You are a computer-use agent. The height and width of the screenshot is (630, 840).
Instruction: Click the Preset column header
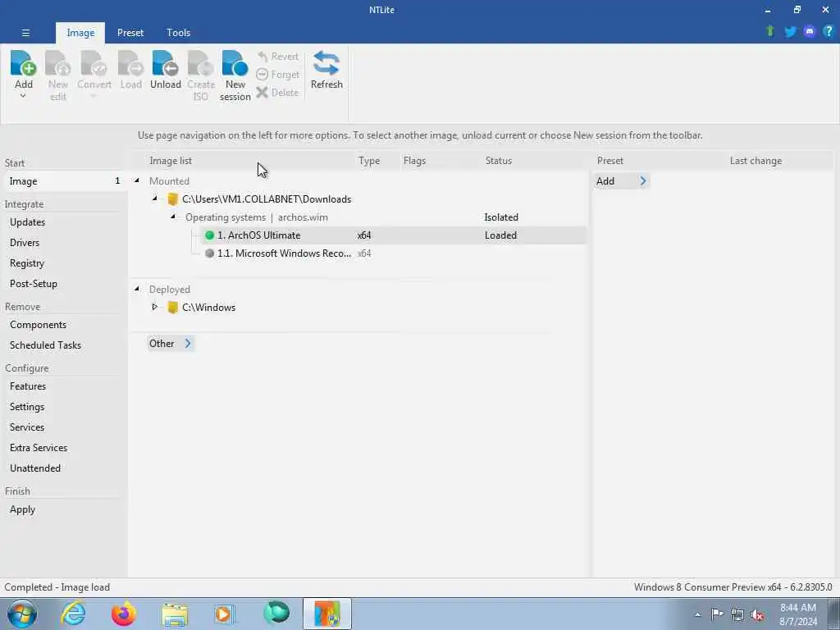pyautogui.click(x=610, y=161)
